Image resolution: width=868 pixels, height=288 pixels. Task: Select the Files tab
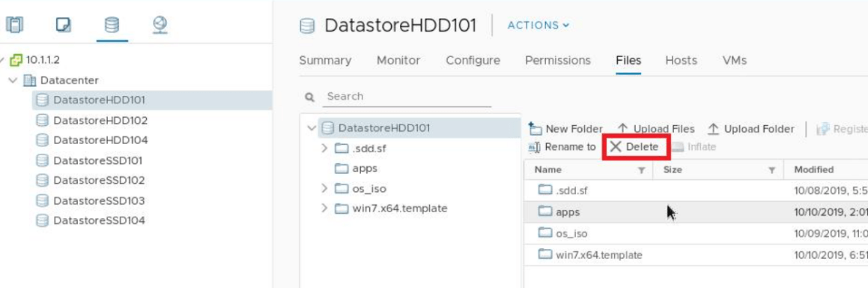point(628,60)
